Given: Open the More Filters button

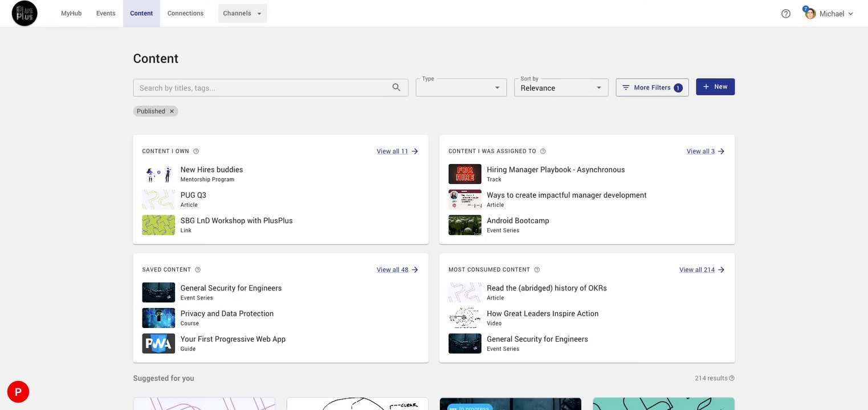Looking at the screenshot, I should (x=652, y=88).
